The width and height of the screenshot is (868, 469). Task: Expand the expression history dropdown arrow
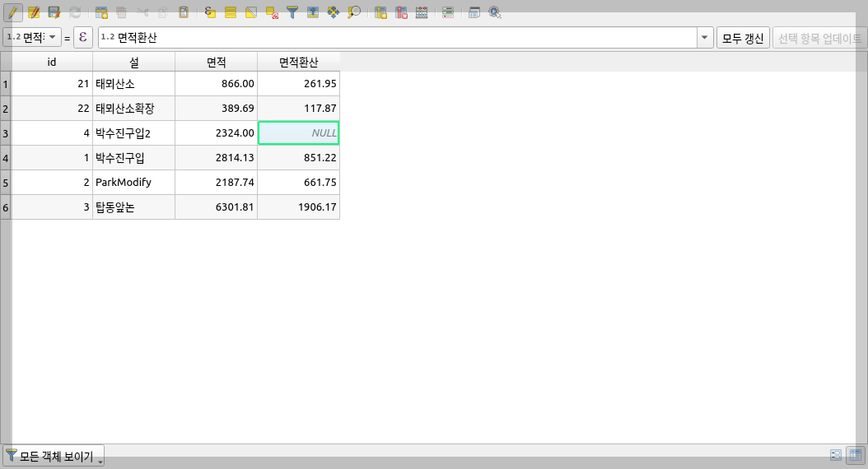click(x=705, y=37)
